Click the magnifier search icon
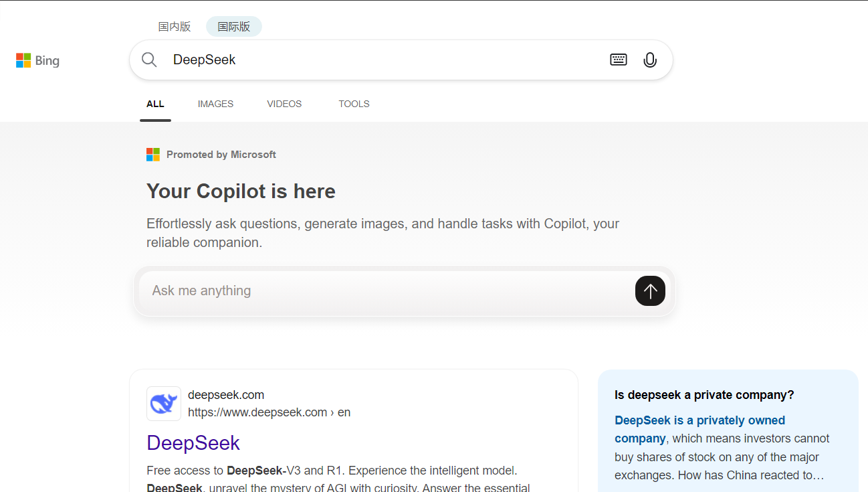 pos(149,60)
